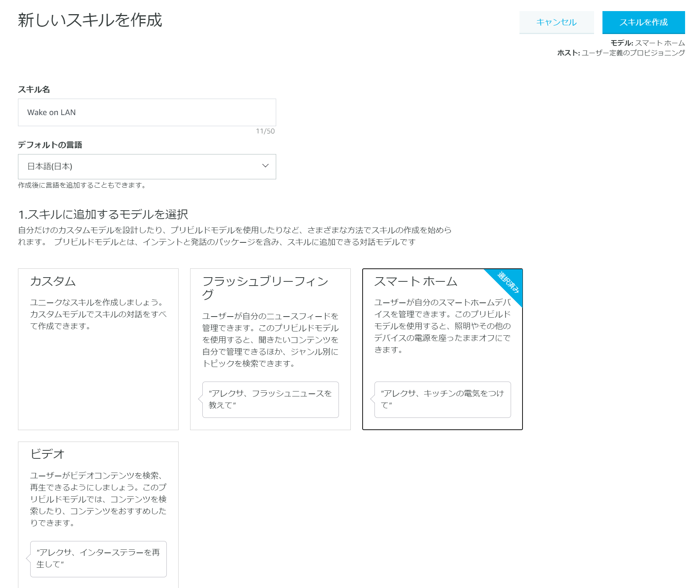Image resolution: width=700 pixels, height=588 pixels.
Task: Click the アレクサ、キッチンの電気をつけて example bubble
Action: 443,400
